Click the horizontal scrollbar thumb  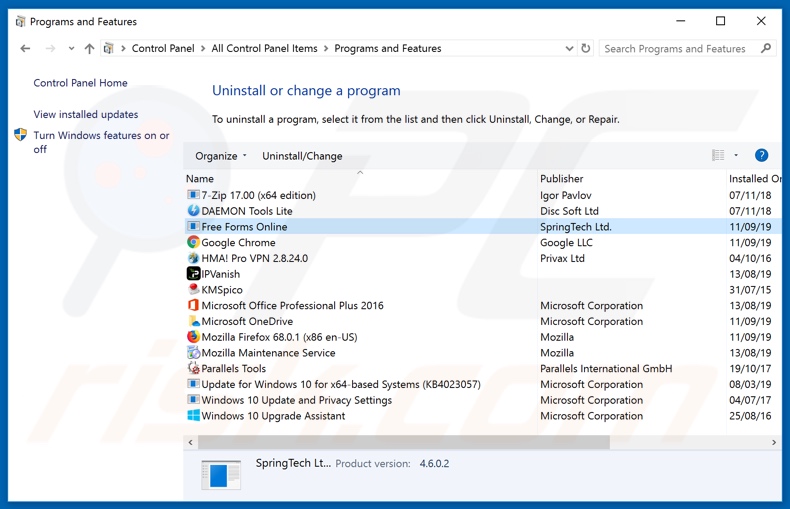404,442
